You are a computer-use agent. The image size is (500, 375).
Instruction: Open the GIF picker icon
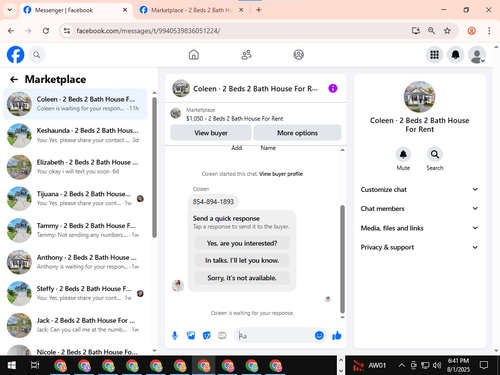tap(222, 335)
